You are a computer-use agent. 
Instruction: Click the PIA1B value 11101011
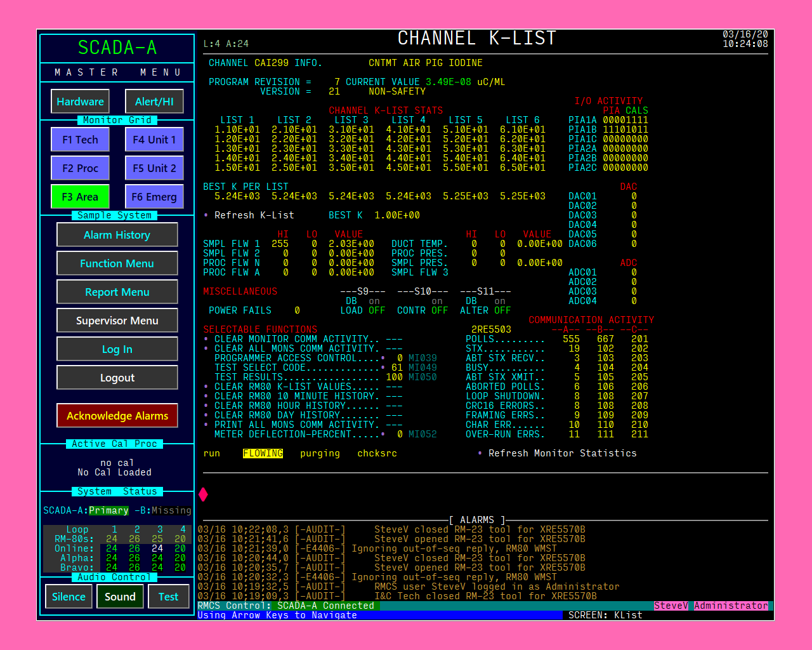[625, 129]
